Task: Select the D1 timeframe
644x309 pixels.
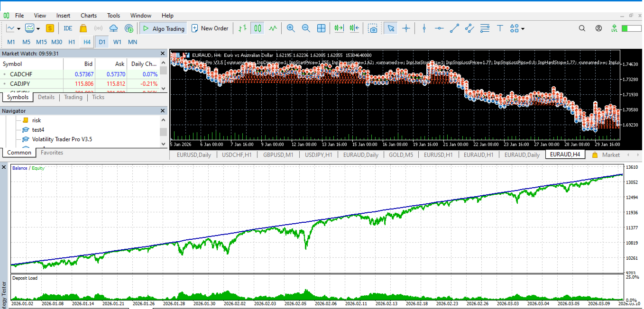Action: [x=102, y=42]
